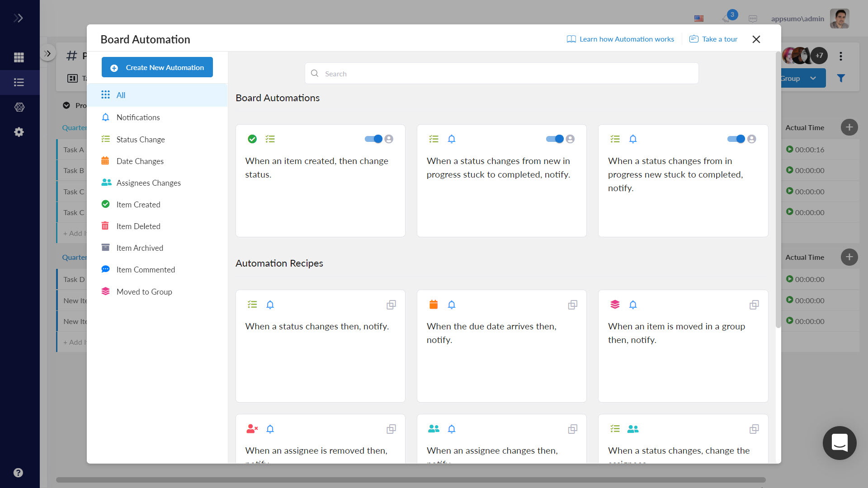Viewport: 868px width, 488px height.
Task: Switch off third board automation toggle
Action: click(x=736, y=139)
